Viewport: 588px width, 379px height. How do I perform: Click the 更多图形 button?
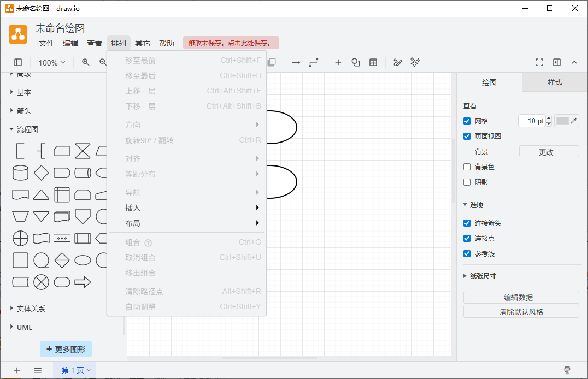tap(66, 349)
